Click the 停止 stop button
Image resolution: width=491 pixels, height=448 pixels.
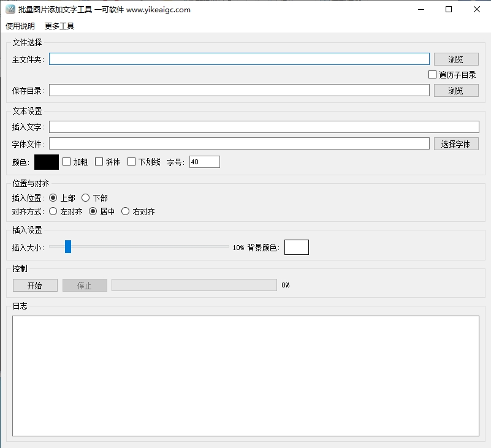[x=85, y=285]
